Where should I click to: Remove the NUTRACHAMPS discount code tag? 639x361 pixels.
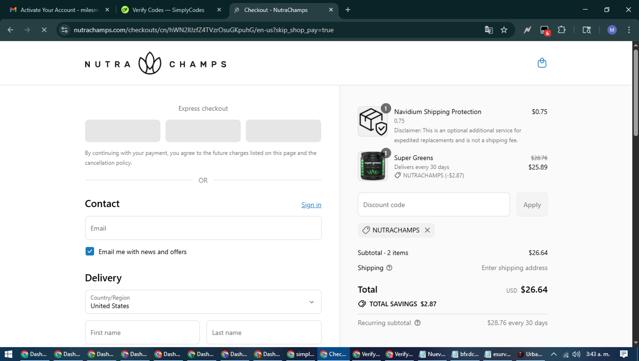[427, 230]
